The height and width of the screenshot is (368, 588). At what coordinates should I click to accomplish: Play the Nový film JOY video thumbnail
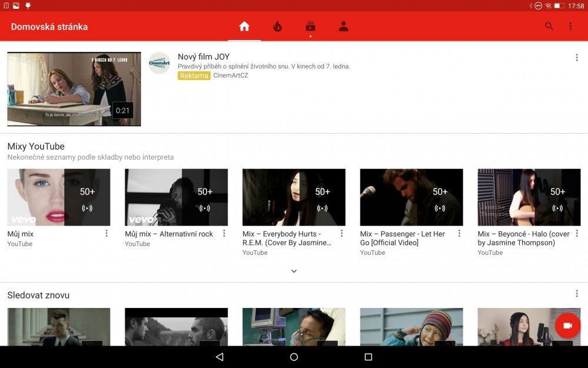[x=74, y=89]
